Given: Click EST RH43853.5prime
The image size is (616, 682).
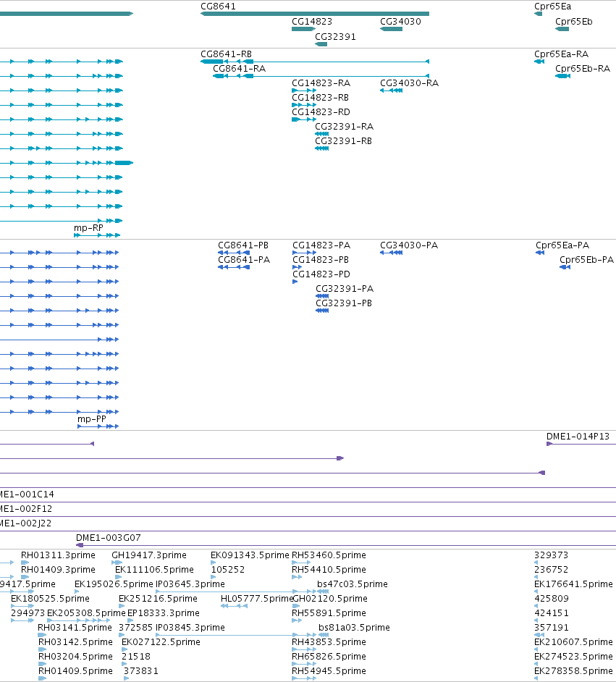Looking at the screenshot, I should point(329,641).
